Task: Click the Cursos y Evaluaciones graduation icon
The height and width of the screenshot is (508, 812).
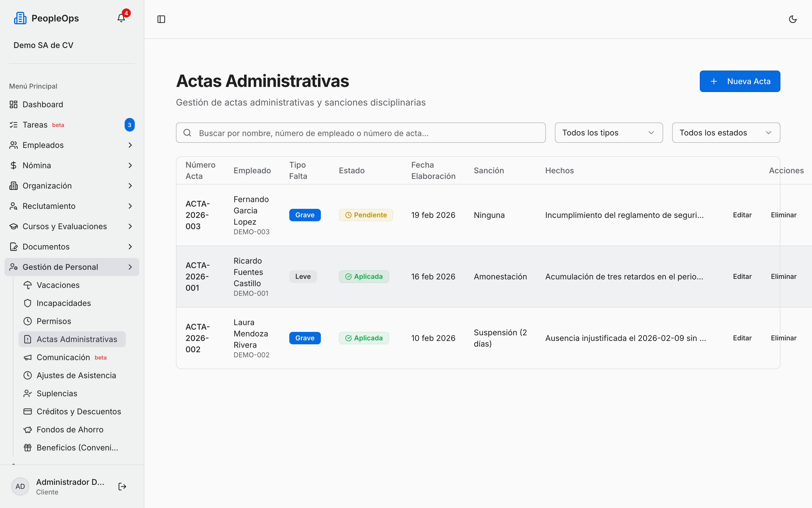Action: click(x=14, y=226)
